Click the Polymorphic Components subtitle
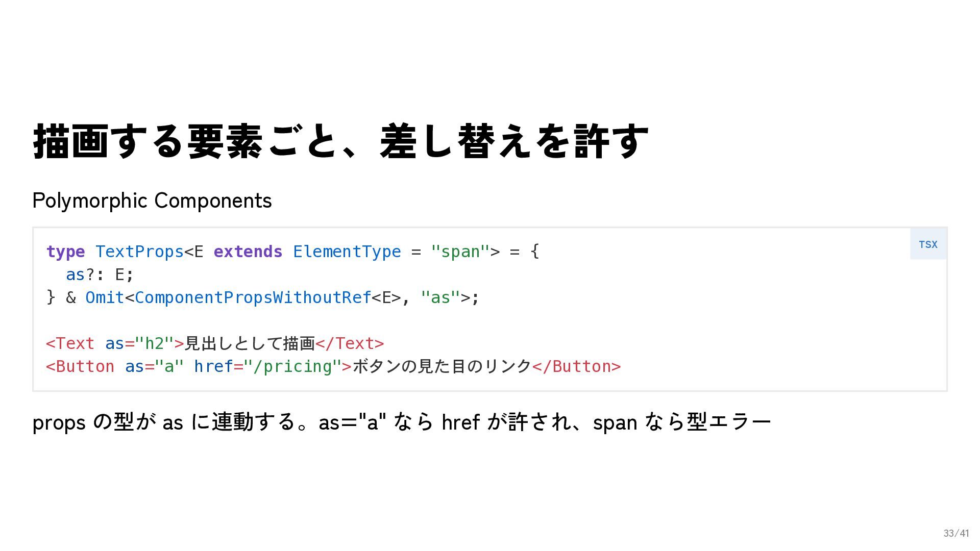The width and height of the screenshot is (980, 551). [152, 201]
